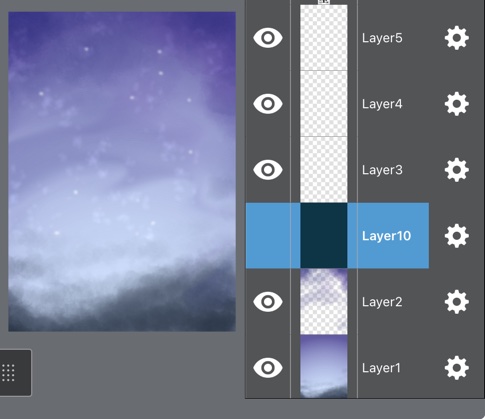Click the Layer1 sky gradient thumbnail
Viewport: 485px width, 419px height.
[324, 366]
